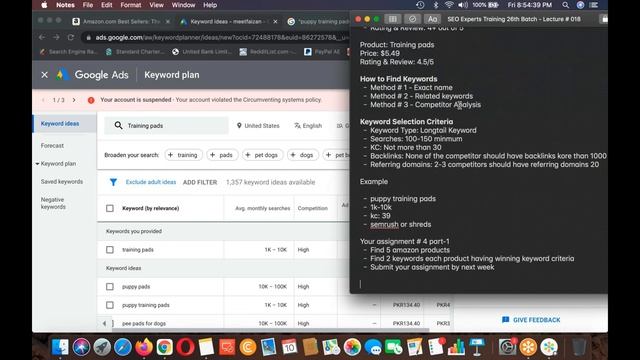Screen dimensions: 640x360
Task: Open Spotlight search in menu bar
Action: pos(565,5)
